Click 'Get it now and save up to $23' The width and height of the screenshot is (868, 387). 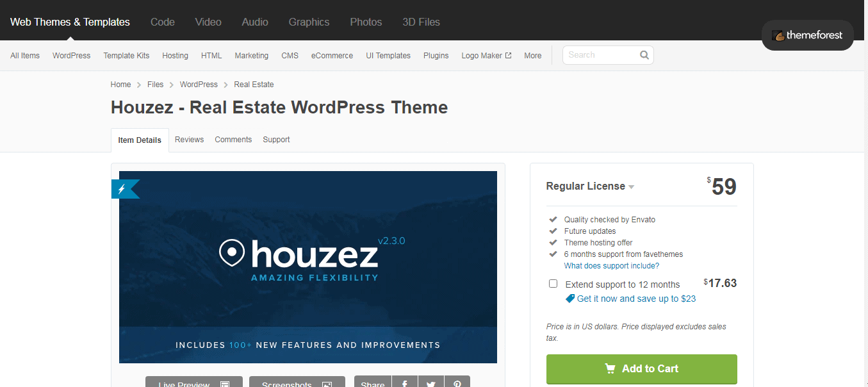pos(636,299)
